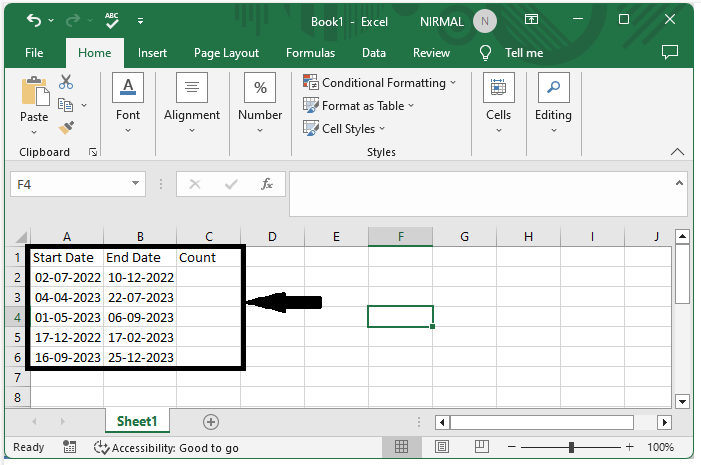This screenshot has width=701, height=465.
Task: Open the Alignment group icon
Action: [x=191, y=89]
